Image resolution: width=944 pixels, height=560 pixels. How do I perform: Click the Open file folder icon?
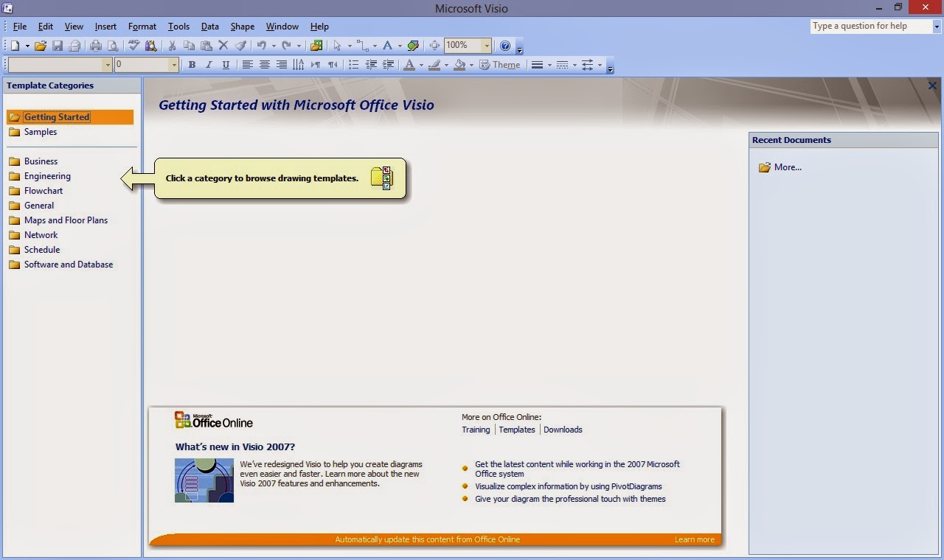click(x=41, y=46)
